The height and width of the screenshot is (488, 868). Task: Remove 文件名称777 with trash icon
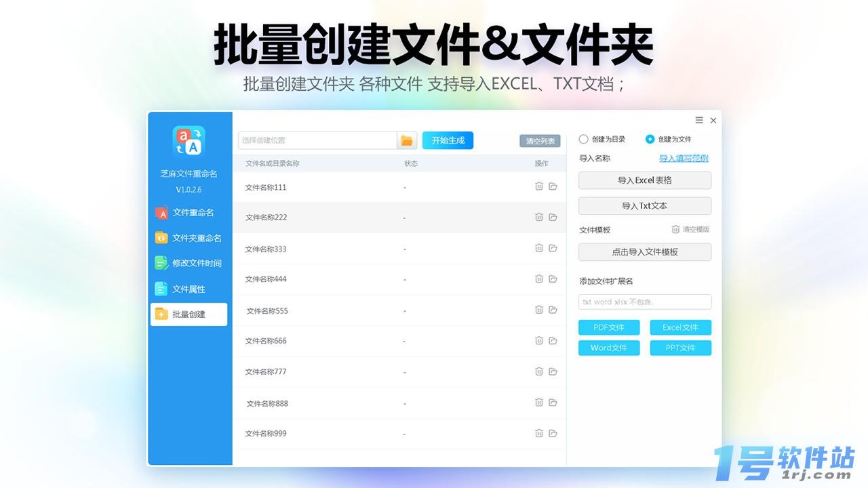click(x=539, y=371)
